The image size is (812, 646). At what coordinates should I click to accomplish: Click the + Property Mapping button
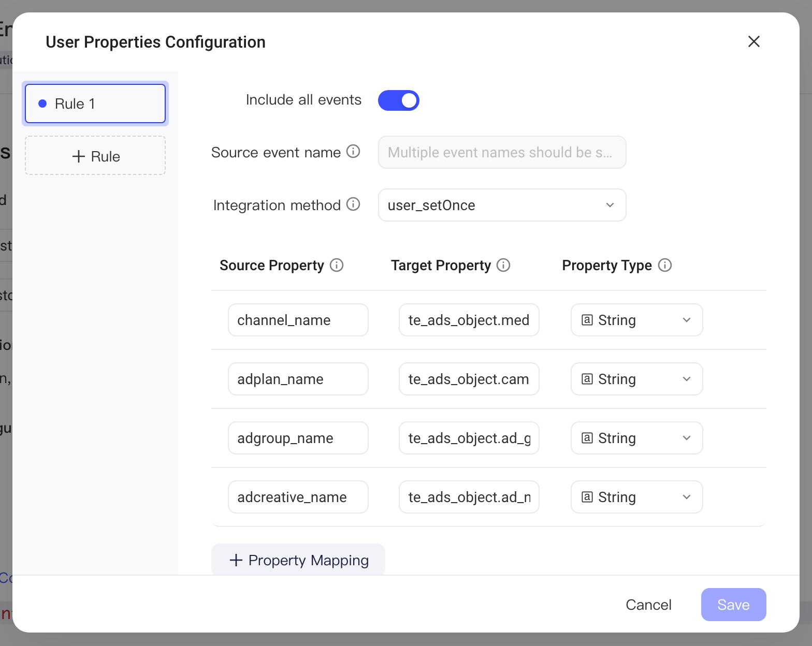tap(298, 560)
